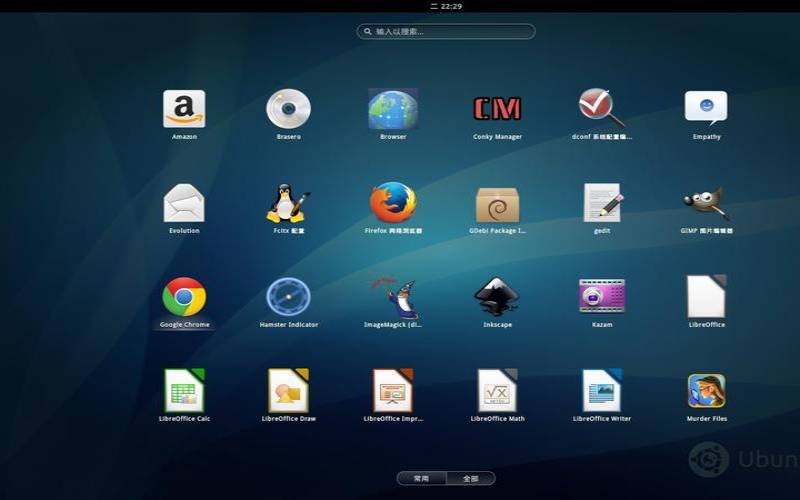The width and height of the screenshot is (800, 500).
Task: Open LibreOffice Draw
Action: tap(288, 390)
